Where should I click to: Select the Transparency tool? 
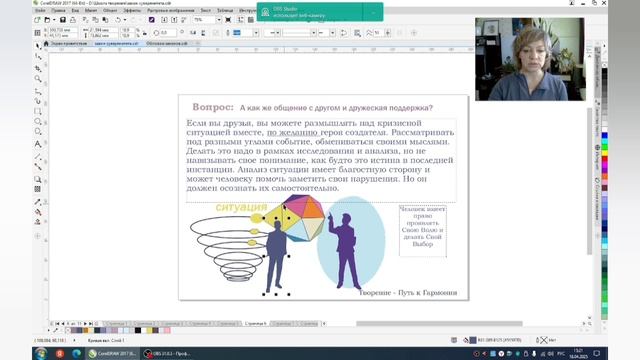(x=38, y=189)
